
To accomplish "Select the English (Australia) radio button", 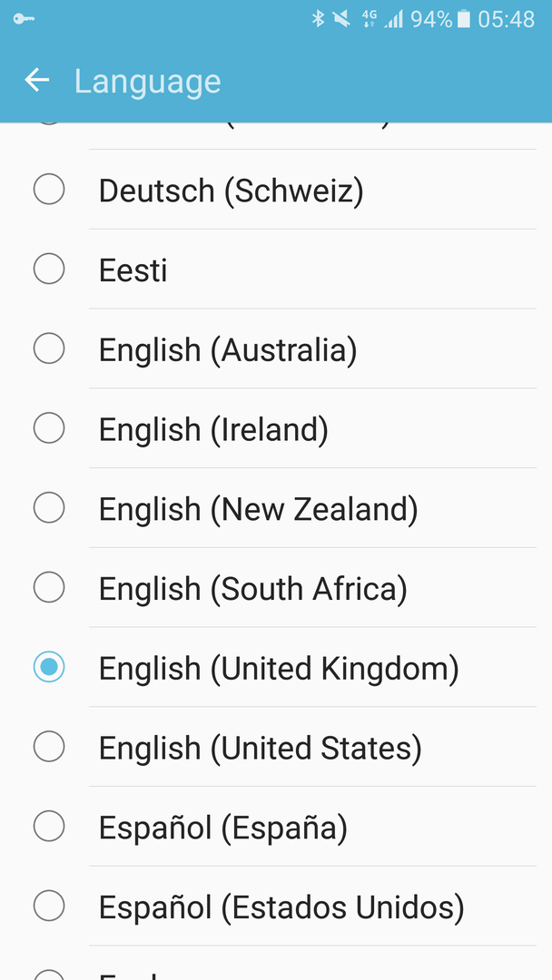I will pyautogui.click(x=49, y=348).
